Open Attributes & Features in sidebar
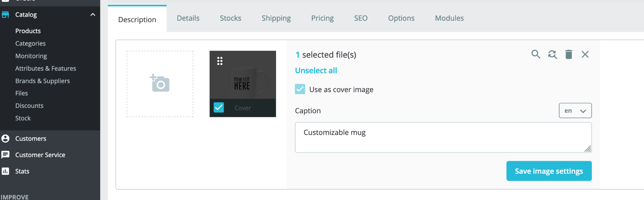644x200 pixels. (x=46, y=68)
